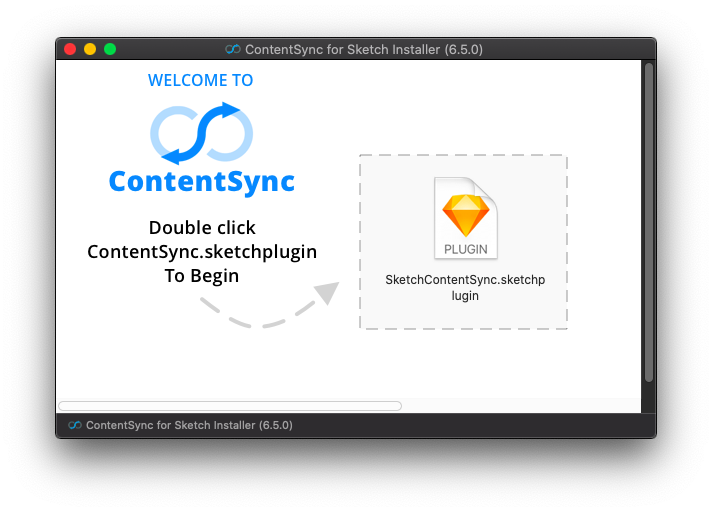Minimize the window using yellow button
The width and height of the screenshot is (712, 512).
[x=90, y=49]
